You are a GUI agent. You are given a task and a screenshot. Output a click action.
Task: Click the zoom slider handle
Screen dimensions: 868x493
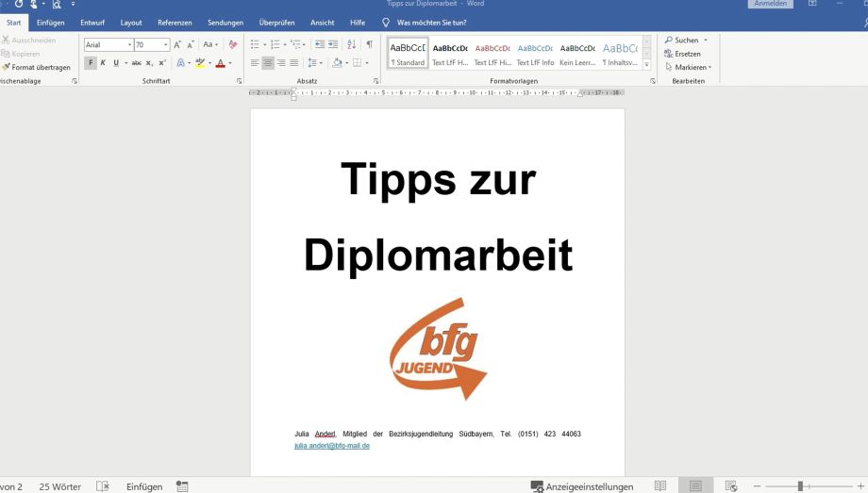[x=800, y=485]
